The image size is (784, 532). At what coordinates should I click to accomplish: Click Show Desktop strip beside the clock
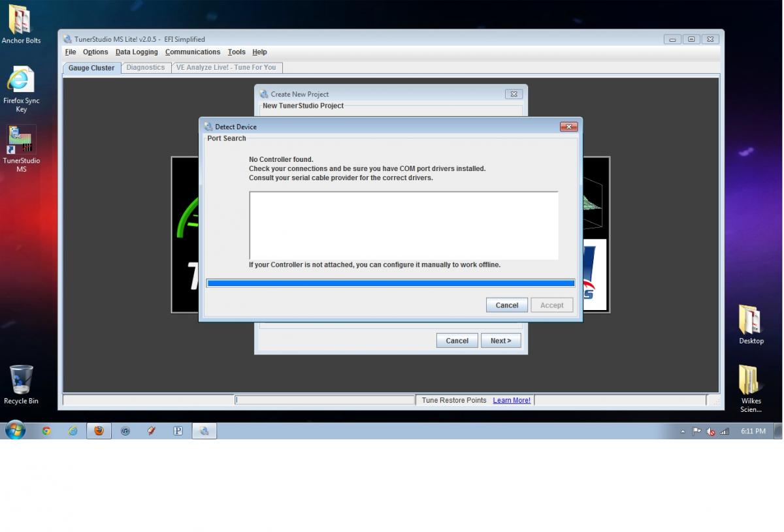778,431
